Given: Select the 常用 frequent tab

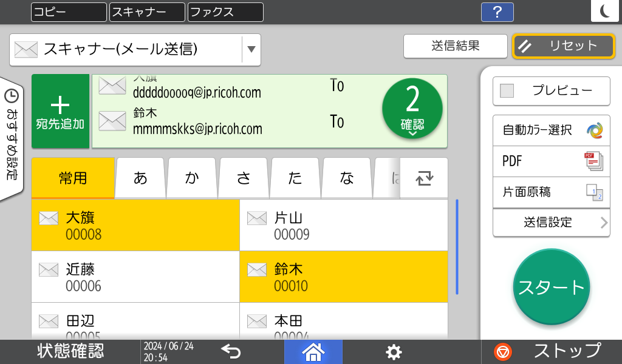Looking at the screenshot, I should click(73, 178).
